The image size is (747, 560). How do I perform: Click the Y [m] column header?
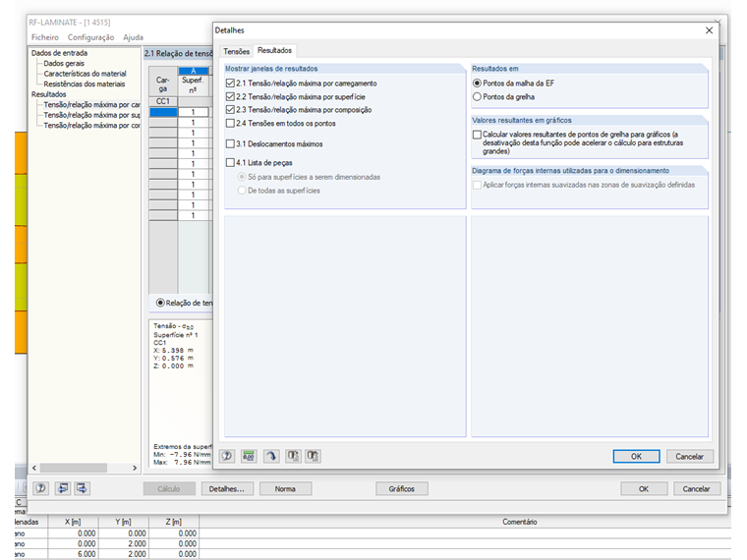pos(124,522)
